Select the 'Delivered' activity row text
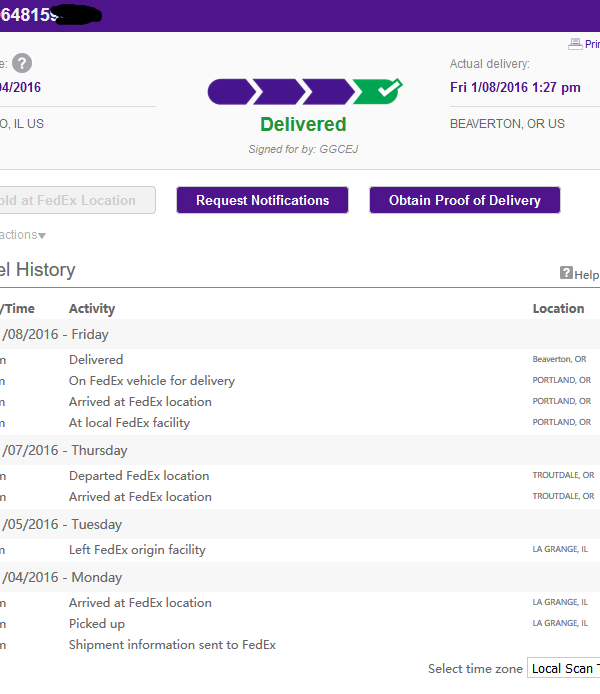Viewport: 600px width, 694px height. click(x=96, y=359)
